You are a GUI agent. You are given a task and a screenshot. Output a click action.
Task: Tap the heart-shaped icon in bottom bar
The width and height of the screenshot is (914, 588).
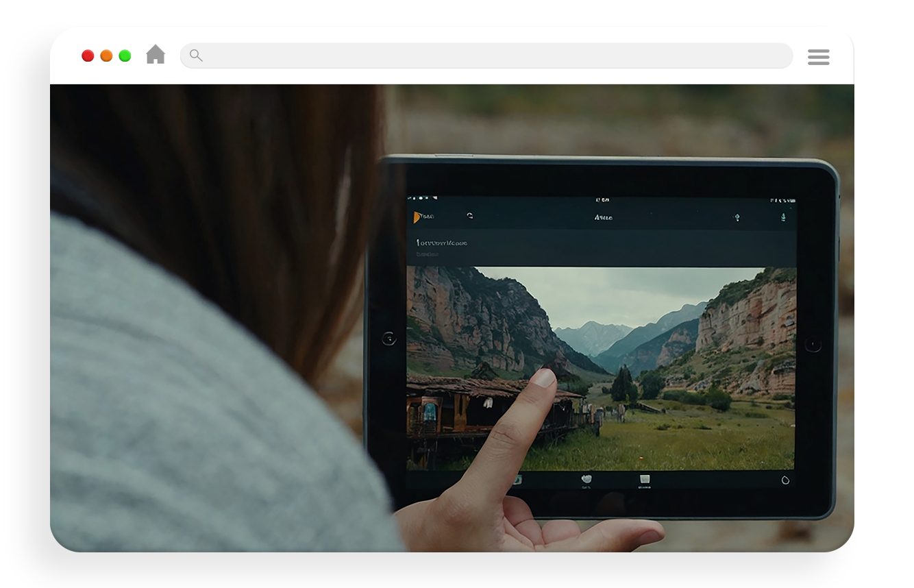pos(586,480)
